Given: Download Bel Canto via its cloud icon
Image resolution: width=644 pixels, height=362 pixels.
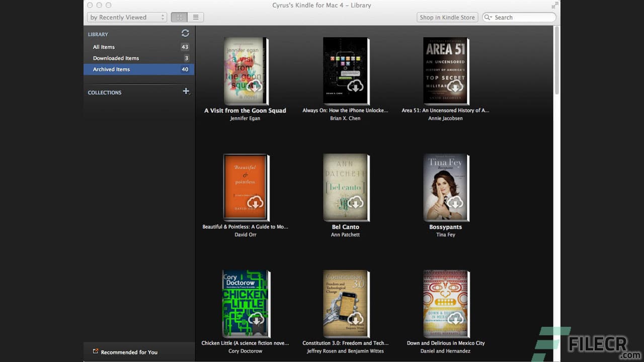Looking at the screenshot, I should (356, 203).
